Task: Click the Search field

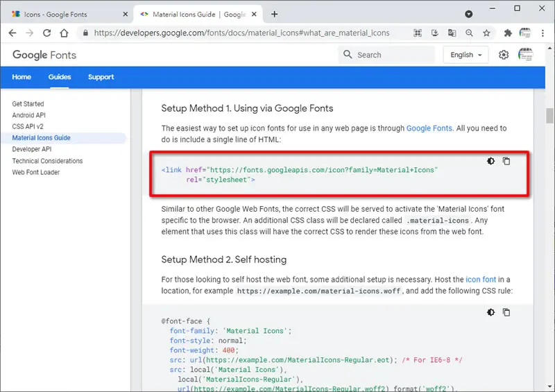Action: point(387,55)
